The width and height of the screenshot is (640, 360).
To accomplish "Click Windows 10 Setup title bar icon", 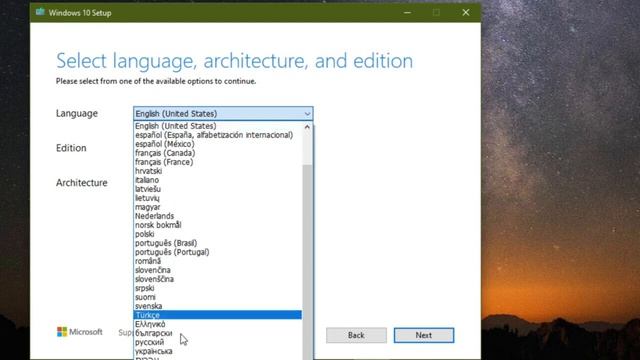I will click(40, 12).
